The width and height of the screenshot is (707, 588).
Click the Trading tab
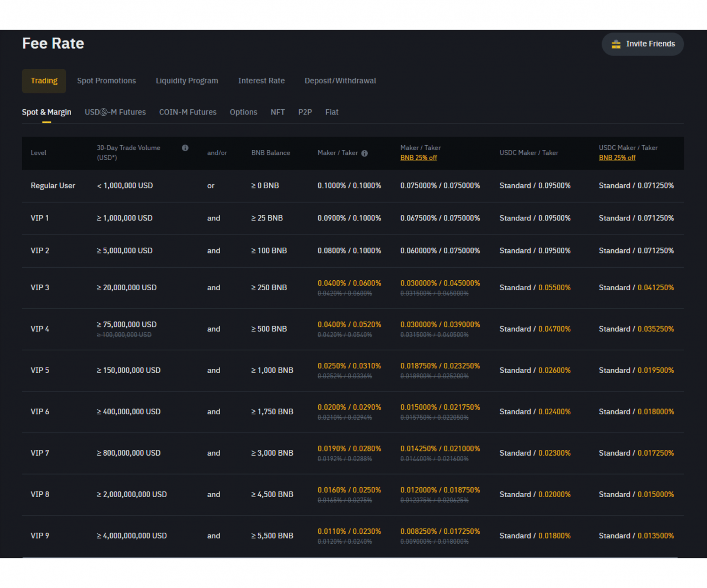click(44, 81)
